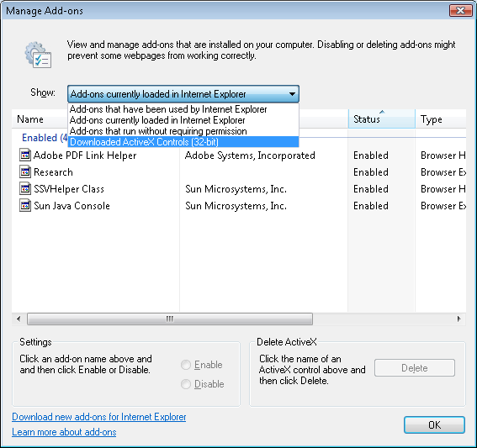Click the SSVHelper Class icon

coord(25,189)
